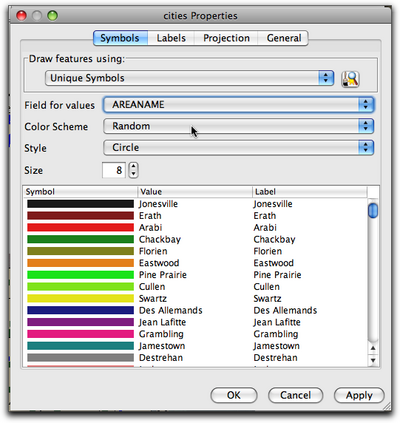Switch to the Labels tab

coord(171,38)
